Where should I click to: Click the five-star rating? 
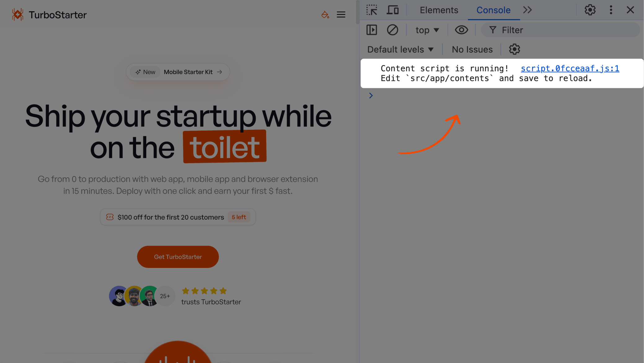(x=204, y=291)
